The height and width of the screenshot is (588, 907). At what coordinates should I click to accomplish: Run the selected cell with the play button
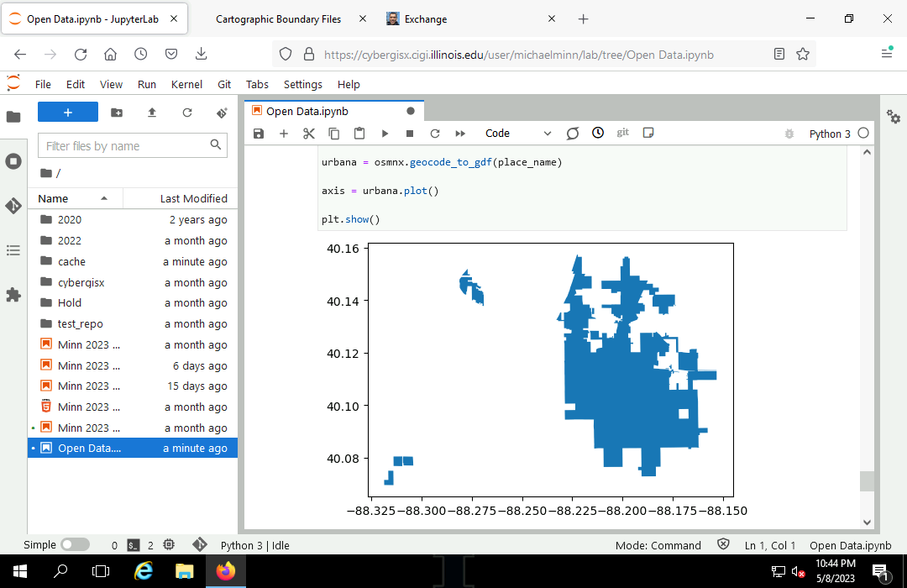(385, 134)
